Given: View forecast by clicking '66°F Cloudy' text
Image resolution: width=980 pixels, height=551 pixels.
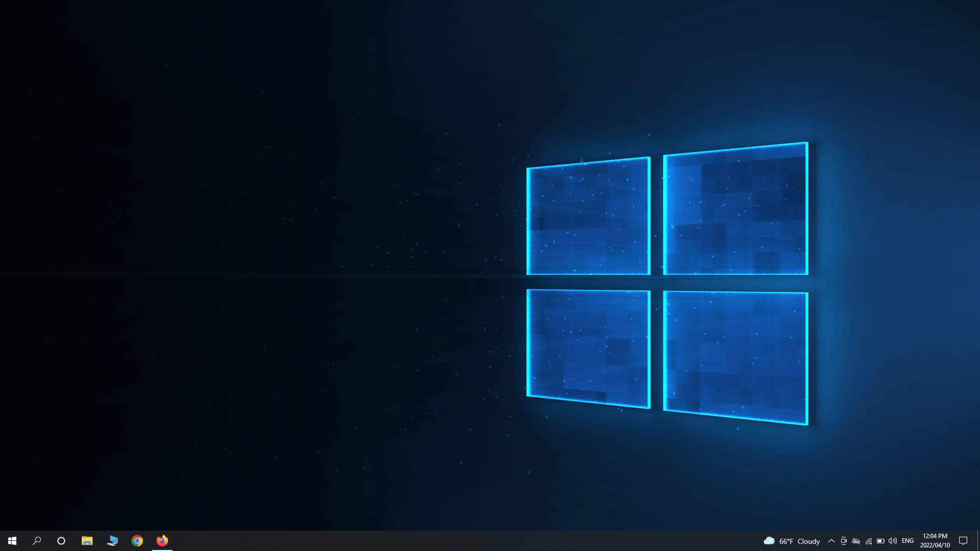Looking at the screenshot, I should pos(799,541).
